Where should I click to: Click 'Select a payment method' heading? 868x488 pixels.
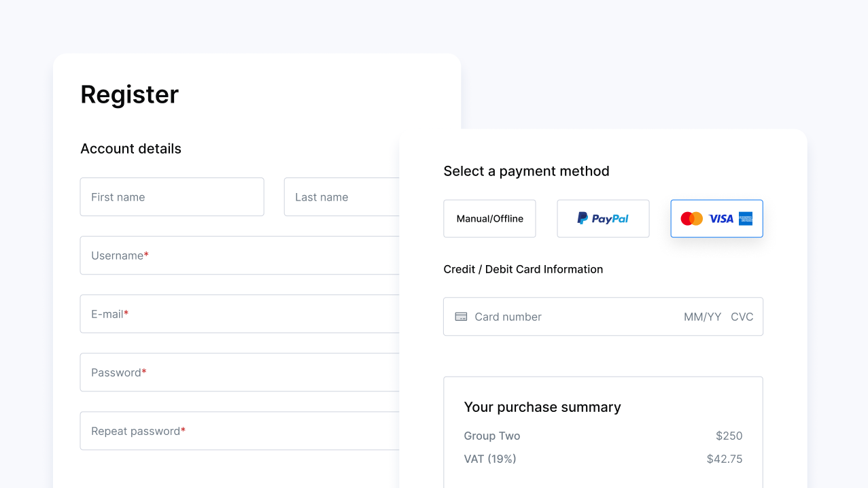point(526,171)
